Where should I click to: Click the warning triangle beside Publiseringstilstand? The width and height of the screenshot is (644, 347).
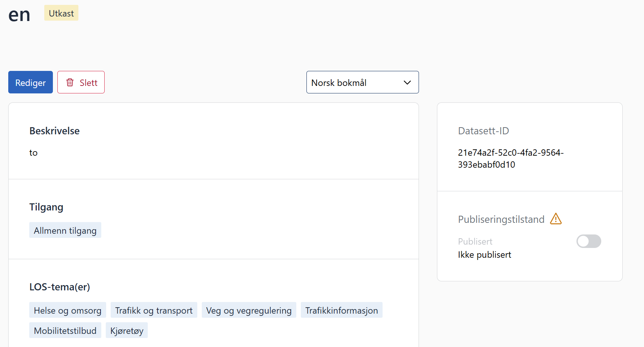tap(555, 219)
